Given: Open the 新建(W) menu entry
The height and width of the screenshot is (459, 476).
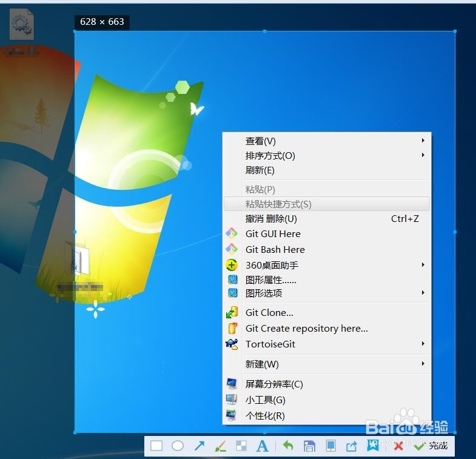Looking at the screenshot, I should point(327,364).
